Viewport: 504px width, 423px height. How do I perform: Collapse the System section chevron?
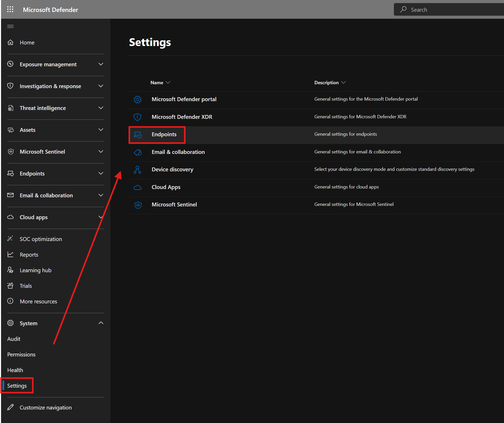click(x=101, y=323)
